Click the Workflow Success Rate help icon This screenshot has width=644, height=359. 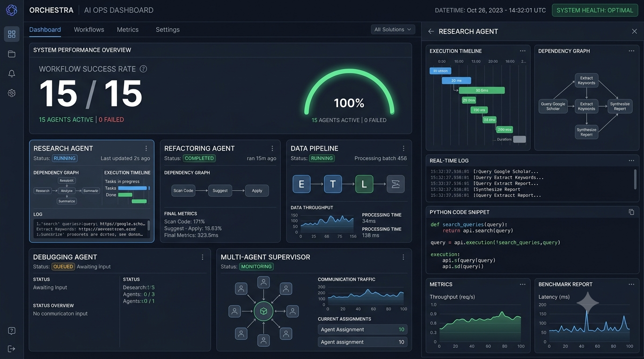pos(143,69)
